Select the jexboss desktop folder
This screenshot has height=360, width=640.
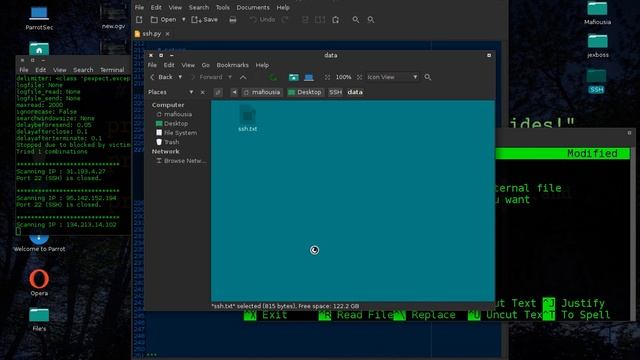click(x=598, y=46)
